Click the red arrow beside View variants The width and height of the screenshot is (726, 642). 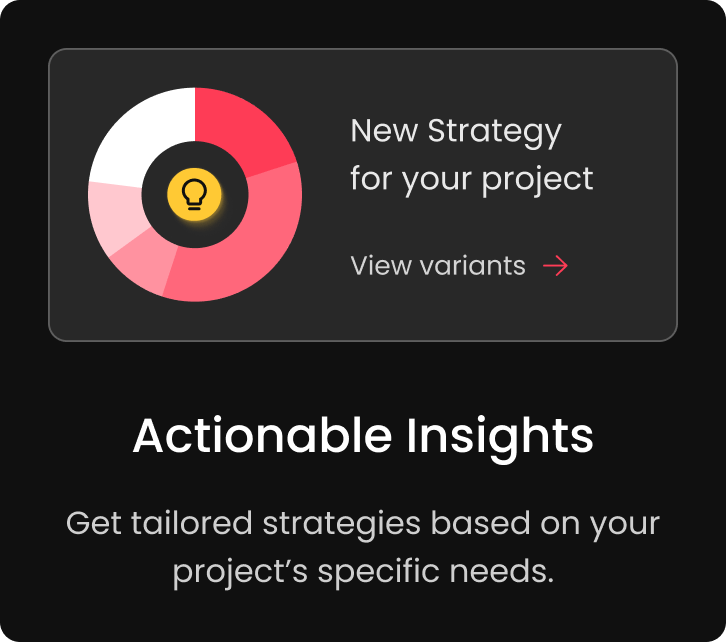tap(555, 265)
